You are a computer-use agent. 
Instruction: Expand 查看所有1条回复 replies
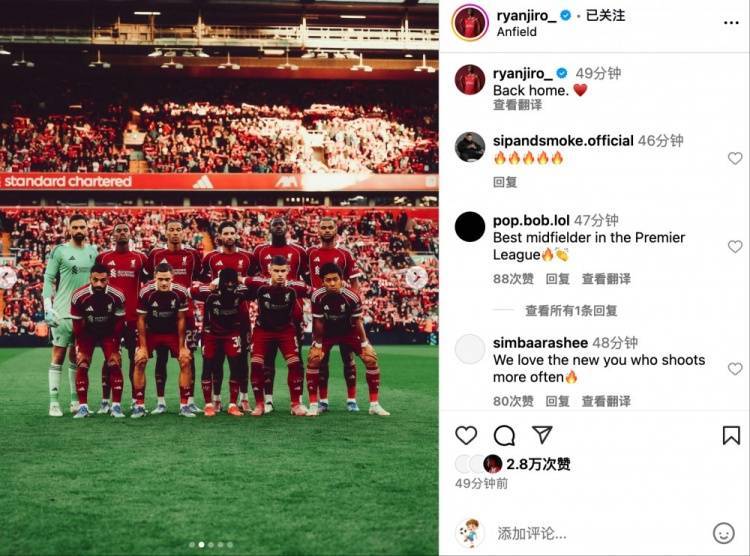pos(571,311)
